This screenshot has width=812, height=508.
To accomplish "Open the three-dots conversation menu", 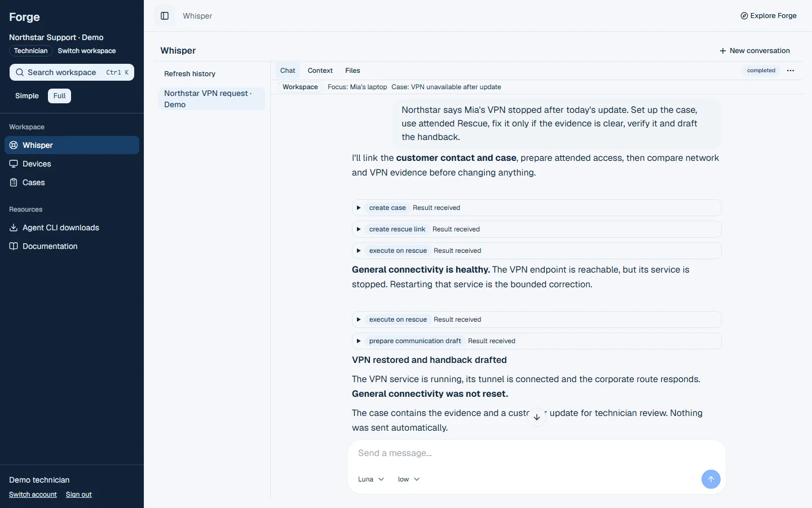I will 791,71.
